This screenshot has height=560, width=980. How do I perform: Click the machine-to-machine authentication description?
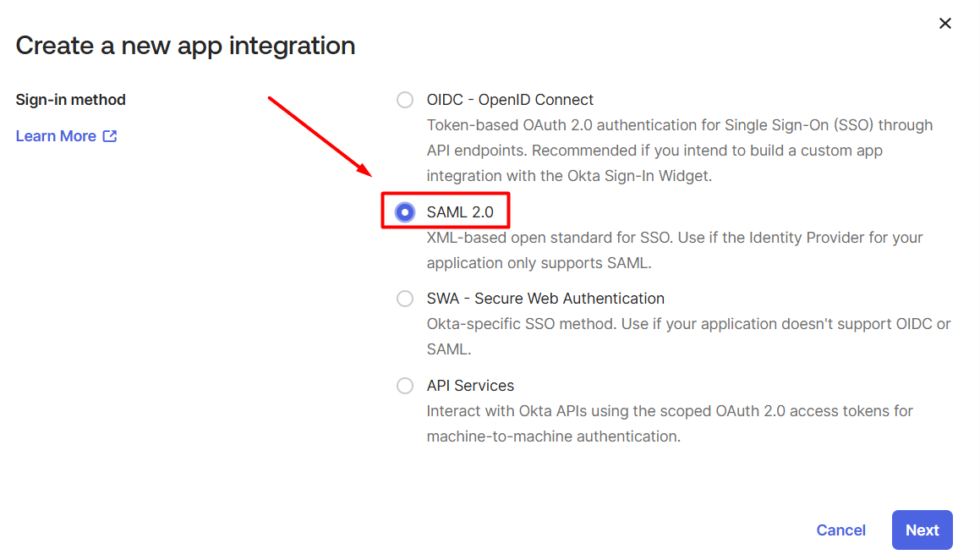(670, 424)
